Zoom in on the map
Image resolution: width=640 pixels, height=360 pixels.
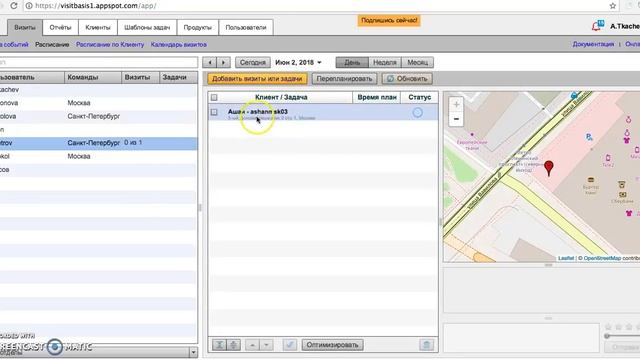point(456,104)
